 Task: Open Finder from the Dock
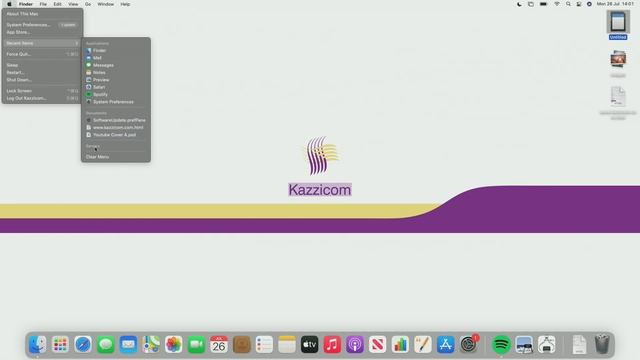click(38, 344)
